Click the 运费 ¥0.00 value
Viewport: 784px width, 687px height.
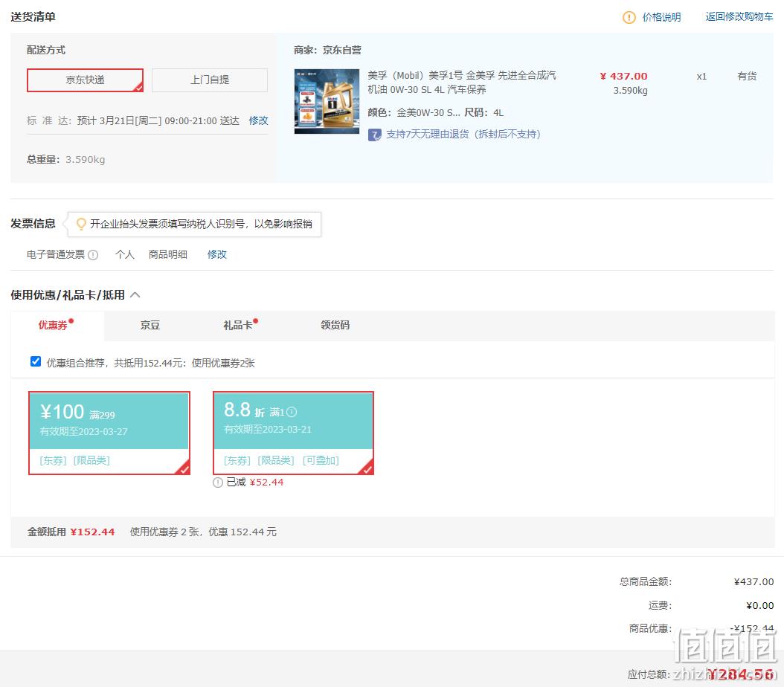(760, 605)
